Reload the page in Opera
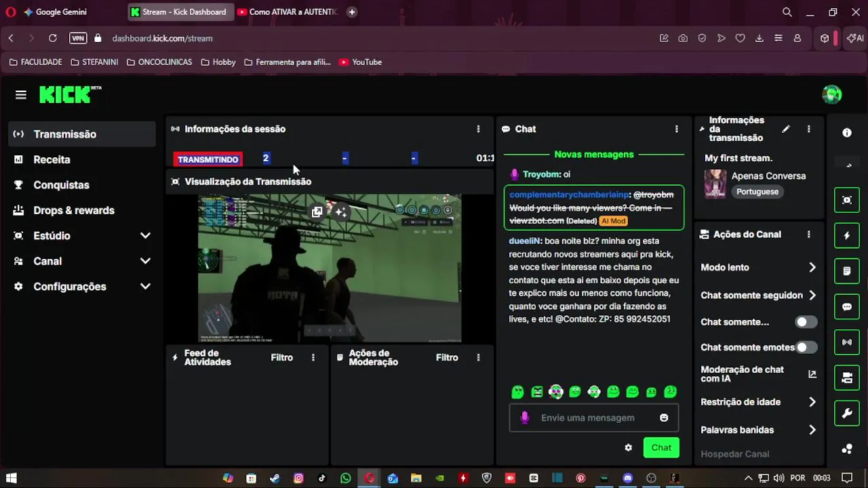 (53, 39)
